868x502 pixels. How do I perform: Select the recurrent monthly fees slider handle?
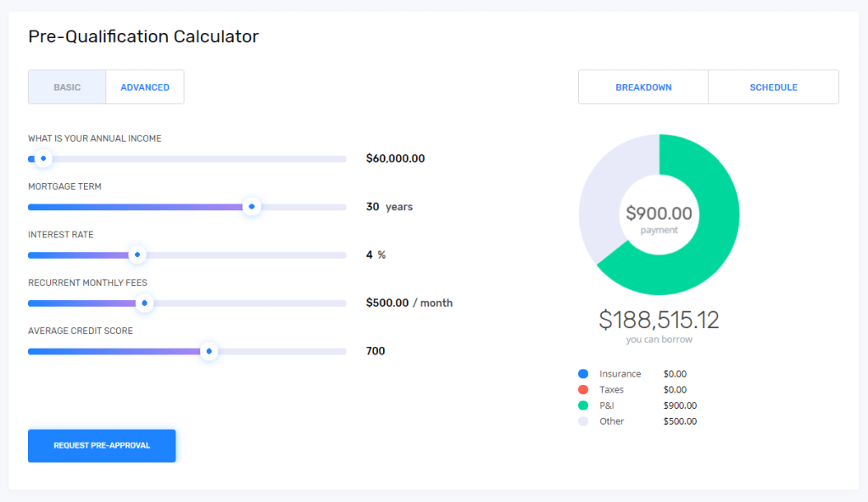pyautogui.click(x=145, y=303)
